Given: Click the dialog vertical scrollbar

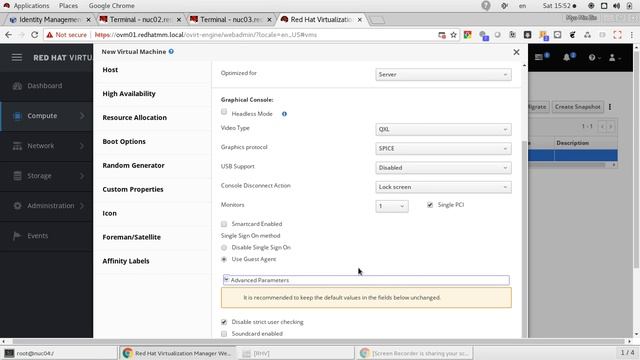Looking at the screenshot, I should click(x=524, y=239).
